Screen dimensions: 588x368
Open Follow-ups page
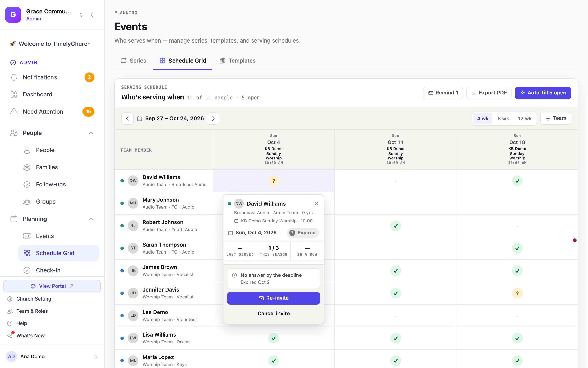pos(58,184)
